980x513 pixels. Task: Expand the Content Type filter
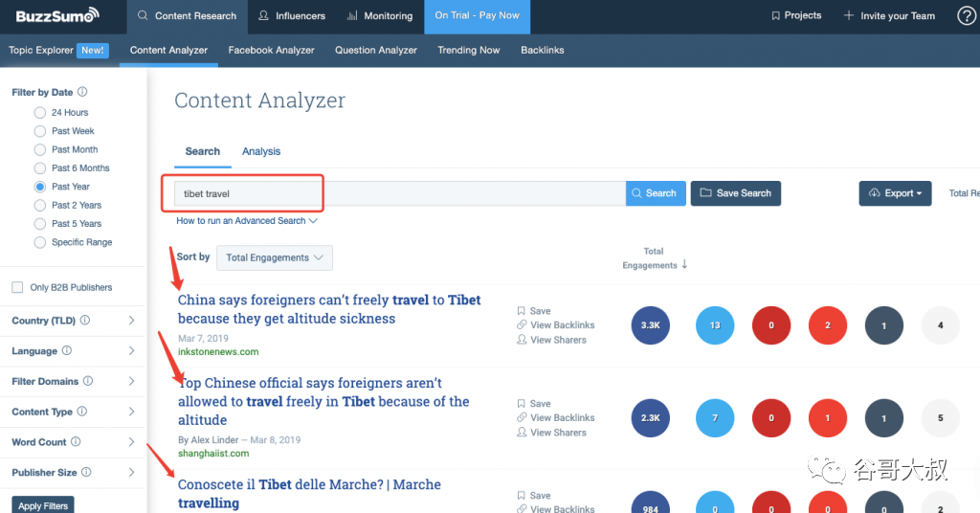[73, 412]
